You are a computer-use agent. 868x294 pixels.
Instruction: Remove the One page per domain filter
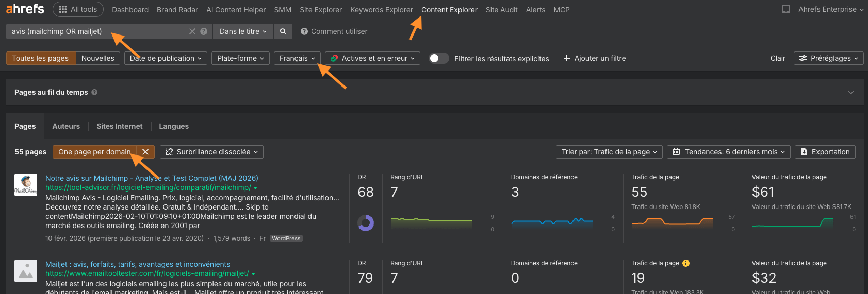coord(145,152)
